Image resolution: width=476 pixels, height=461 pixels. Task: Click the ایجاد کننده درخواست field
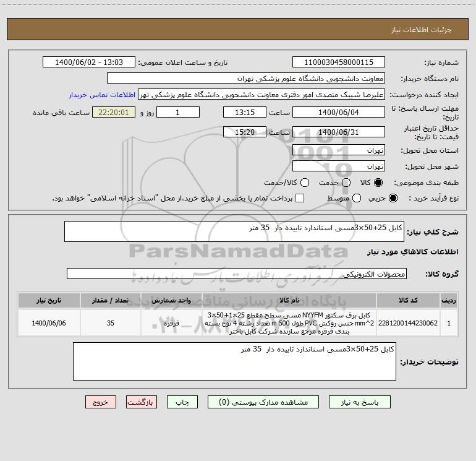coord(261,94)
